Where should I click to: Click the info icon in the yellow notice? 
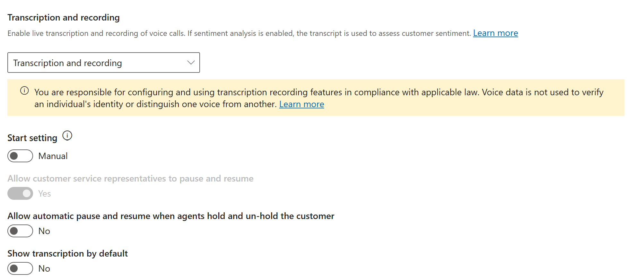[x=24, y=91]
